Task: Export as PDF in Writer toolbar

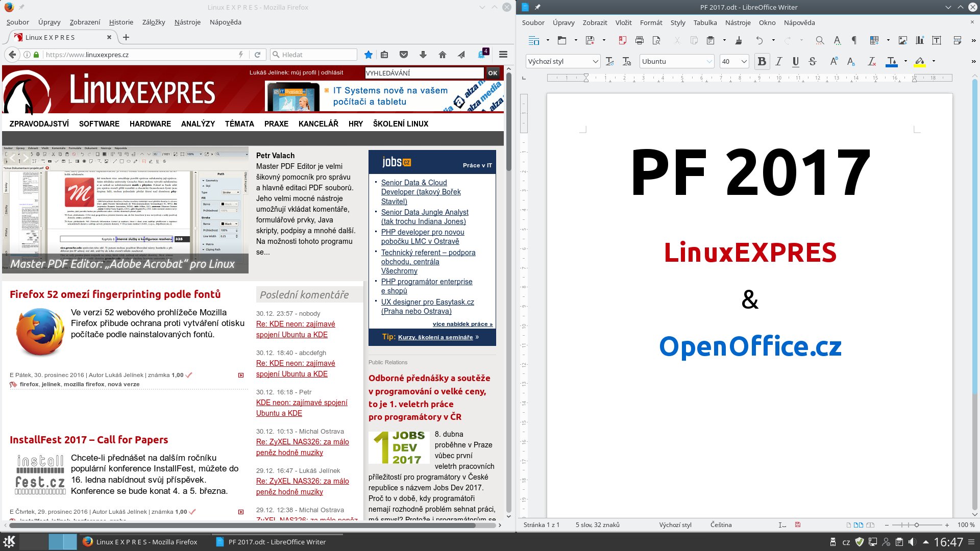Action: coord(623,40)
